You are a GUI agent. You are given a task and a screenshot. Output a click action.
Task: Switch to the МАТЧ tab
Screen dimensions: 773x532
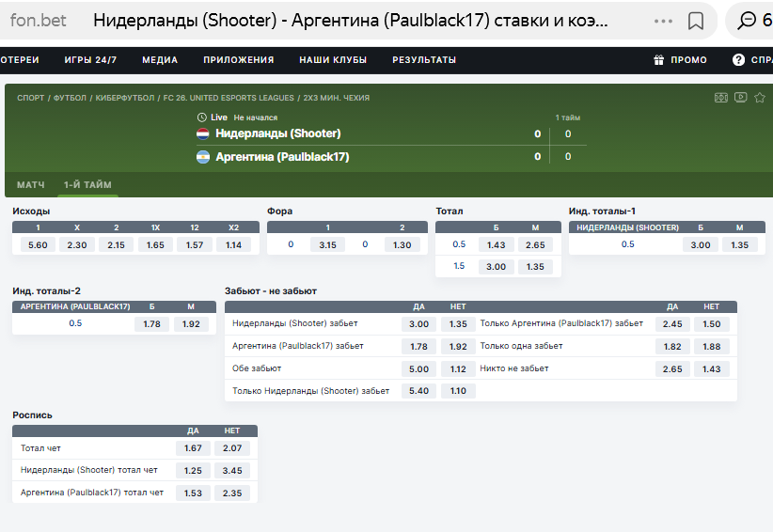31,185
